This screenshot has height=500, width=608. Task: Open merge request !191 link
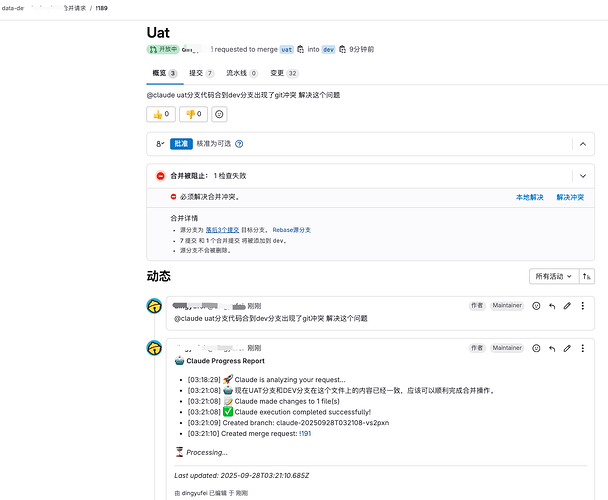coord(305,434)
